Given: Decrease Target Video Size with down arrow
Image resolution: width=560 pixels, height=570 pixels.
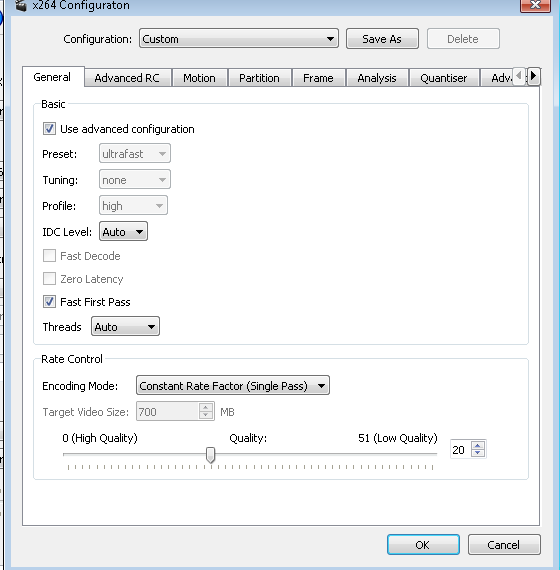Looking at the screenshot, I should coord(206,416).
